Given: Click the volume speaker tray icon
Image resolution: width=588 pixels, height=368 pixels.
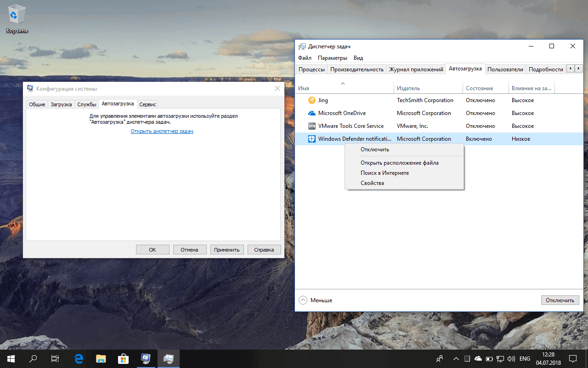Looking at the screenshot, I should [x=511, y=359].
